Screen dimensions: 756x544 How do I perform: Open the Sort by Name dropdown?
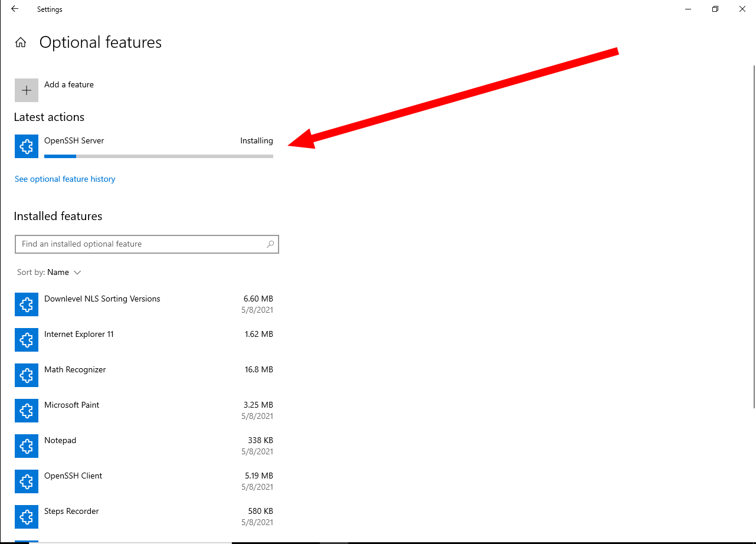coord(49,272)
